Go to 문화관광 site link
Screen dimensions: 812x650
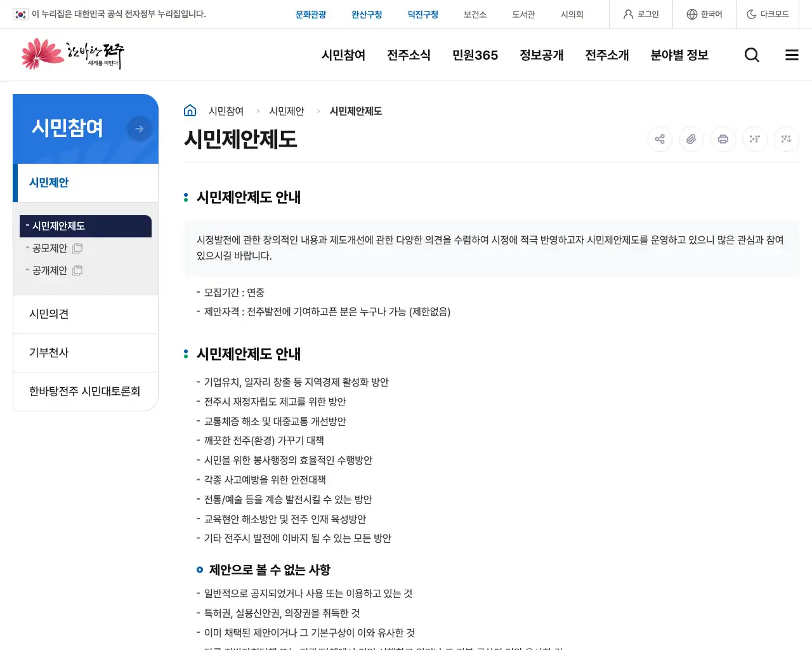coord(311,14)
